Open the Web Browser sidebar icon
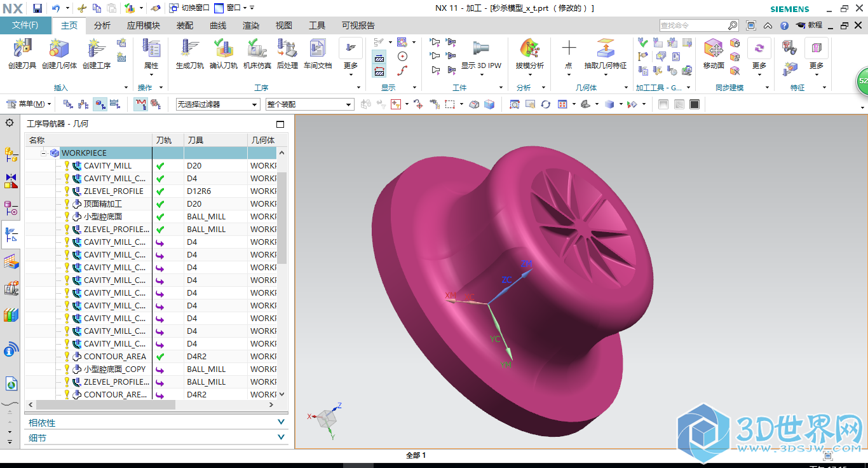868x468 pixels. pos(11,383)
